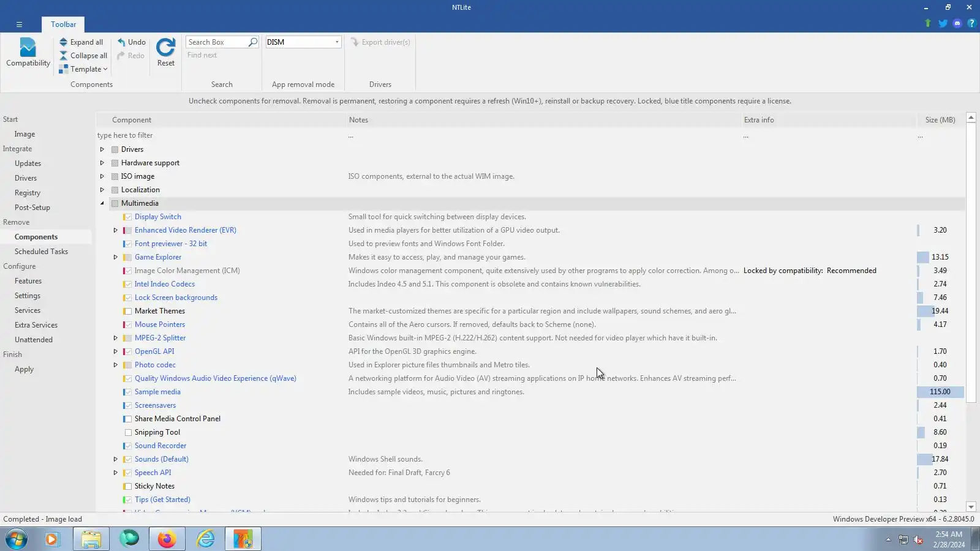Click the Find next button

202,55
